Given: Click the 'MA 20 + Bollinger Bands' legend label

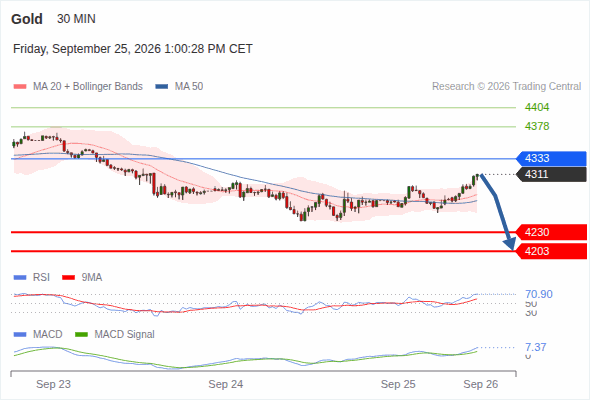Looking at the screenshot, I should (x=88, y=87).
